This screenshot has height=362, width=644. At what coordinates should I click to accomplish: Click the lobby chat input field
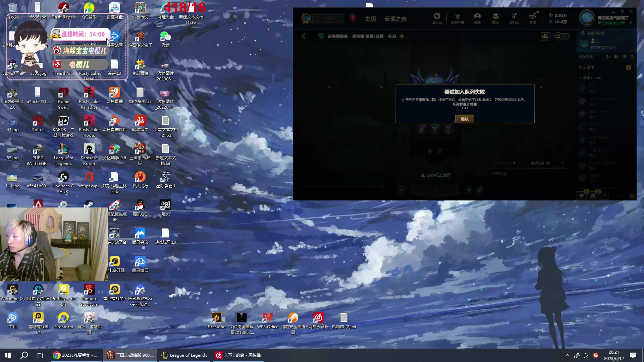[x=342, y=190]
